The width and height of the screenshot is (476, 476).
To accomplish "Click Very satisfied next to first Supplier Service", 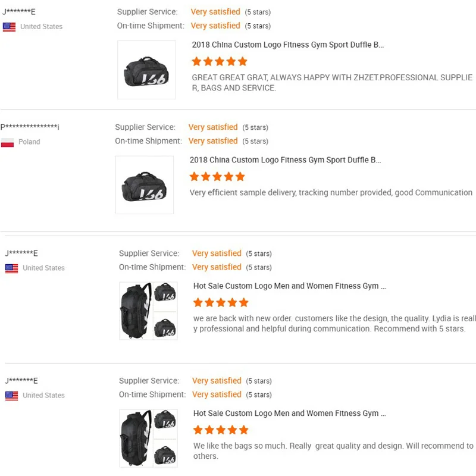I will pyautogui.click(x=215, y=11).
